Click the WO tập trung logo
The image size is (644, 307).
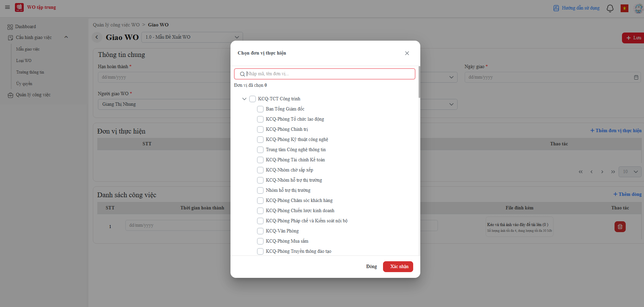point(19,7)
